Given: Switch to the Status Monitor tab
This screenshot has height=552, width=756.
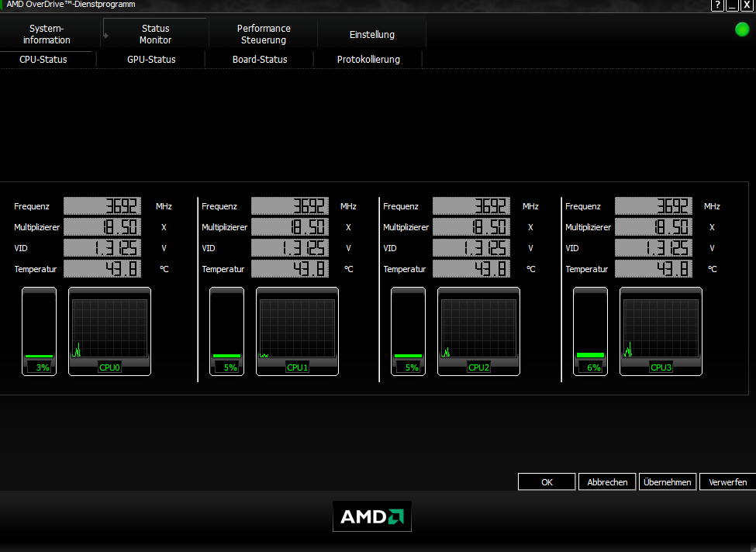Looking at the screenshot, I should tap(155, 34).
